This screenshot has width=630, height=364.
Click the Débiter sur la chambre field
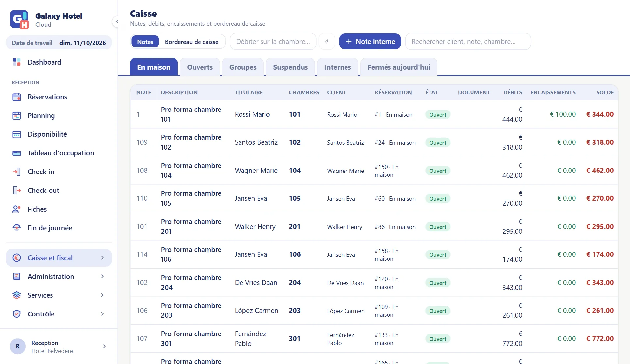(x=273, y=42)
